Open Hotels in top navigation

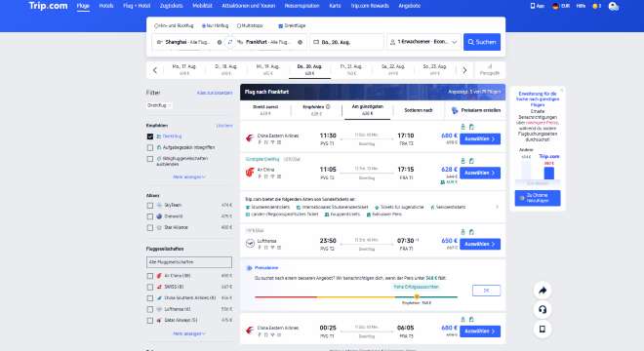pyautogui.click(x=106, y=6)
